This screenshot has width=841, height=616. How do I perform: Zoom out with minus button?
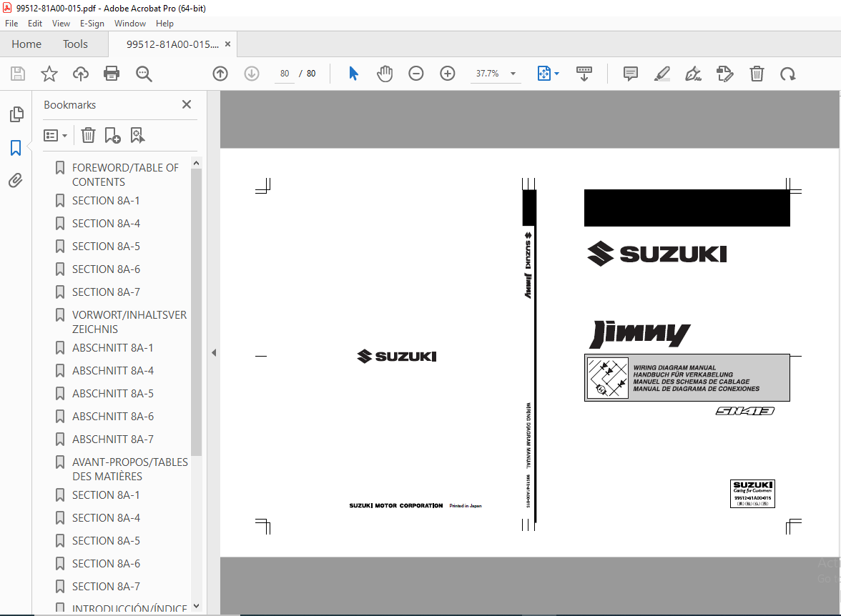(x=415, y=74)
